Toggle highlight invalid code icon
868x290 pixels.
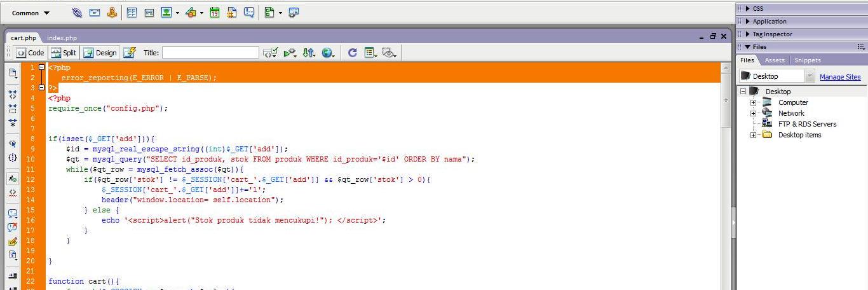(13, 193)
